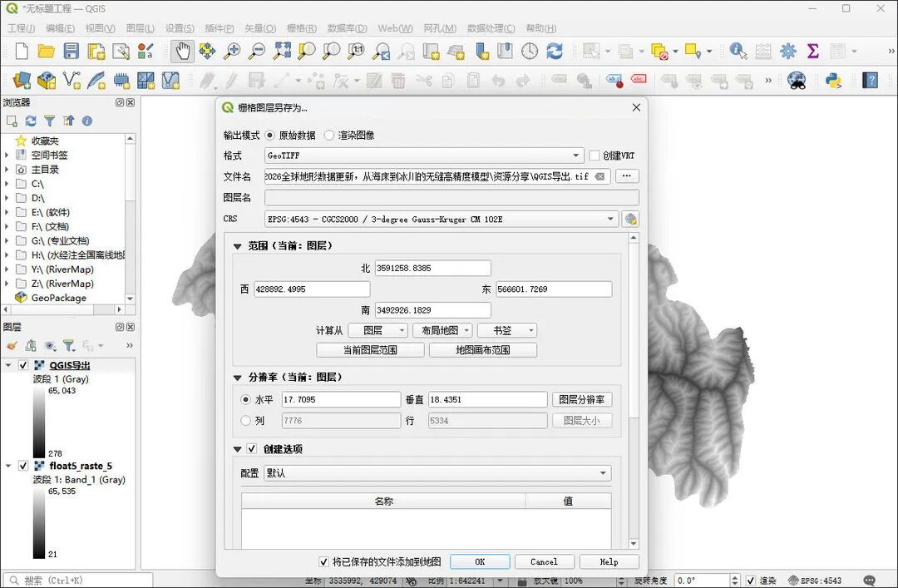Click the Statistical Summary sigma icon
This screenshot has height=588, width=898.
(812, 51)
